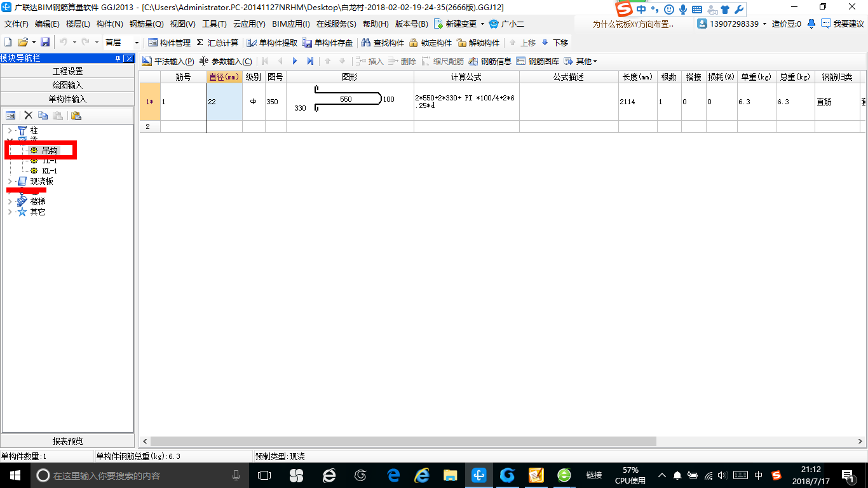
Task: Expand the 柱 tree node
Action: pyautogui.click(x=10, y=130)
